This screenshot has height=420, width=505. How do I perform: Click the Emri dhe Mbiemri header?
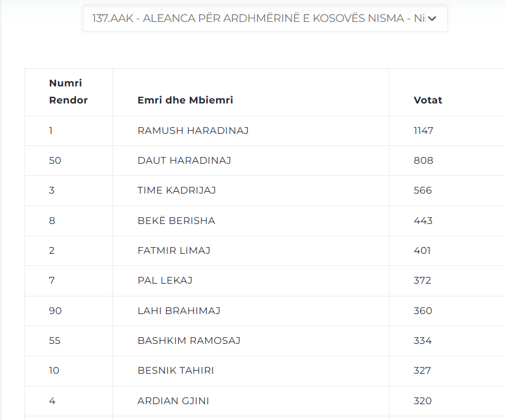[185, 100]
